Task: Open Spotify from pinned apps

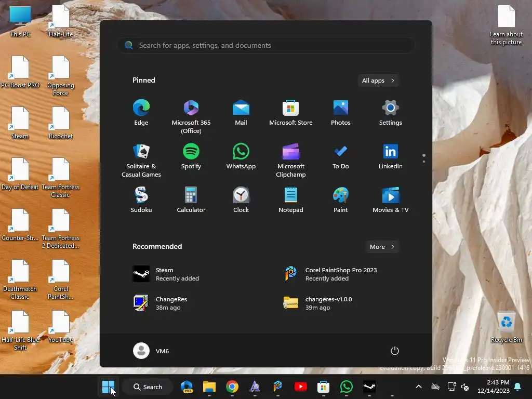Action: (191, 156)
